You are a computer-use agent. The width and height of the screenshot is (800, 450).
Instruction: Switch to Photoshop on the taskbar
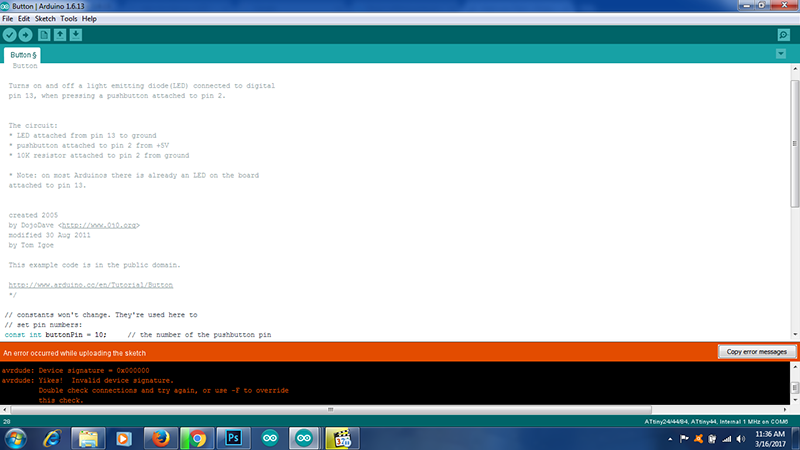[233, 439]
